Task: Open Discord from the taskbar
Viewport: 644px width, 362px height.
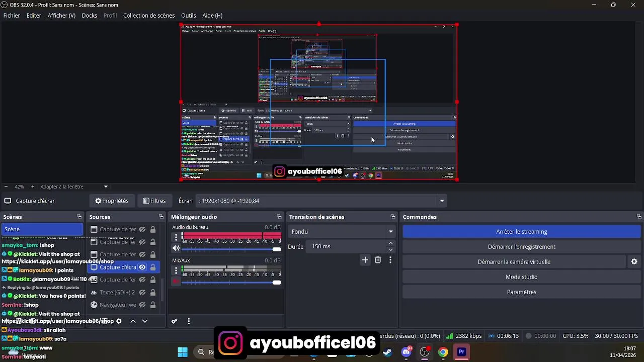Action: pos(406,352)
